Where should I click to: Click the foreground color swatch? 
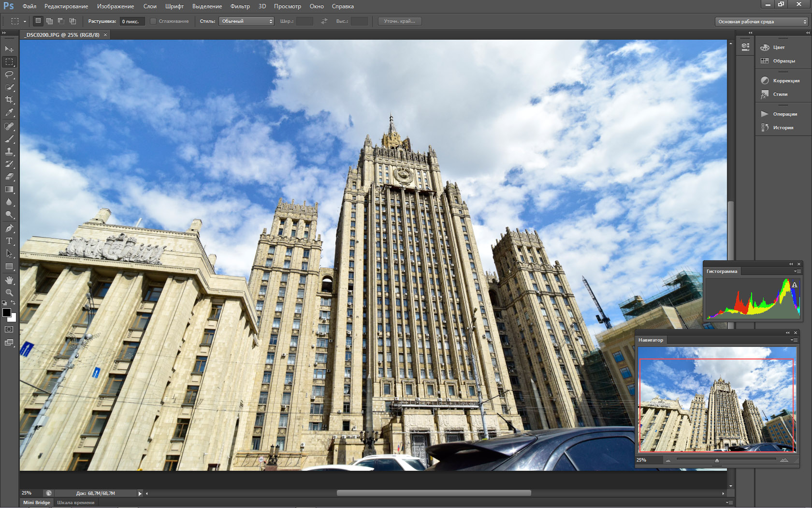pyautogui.click(x=6, y=312)
